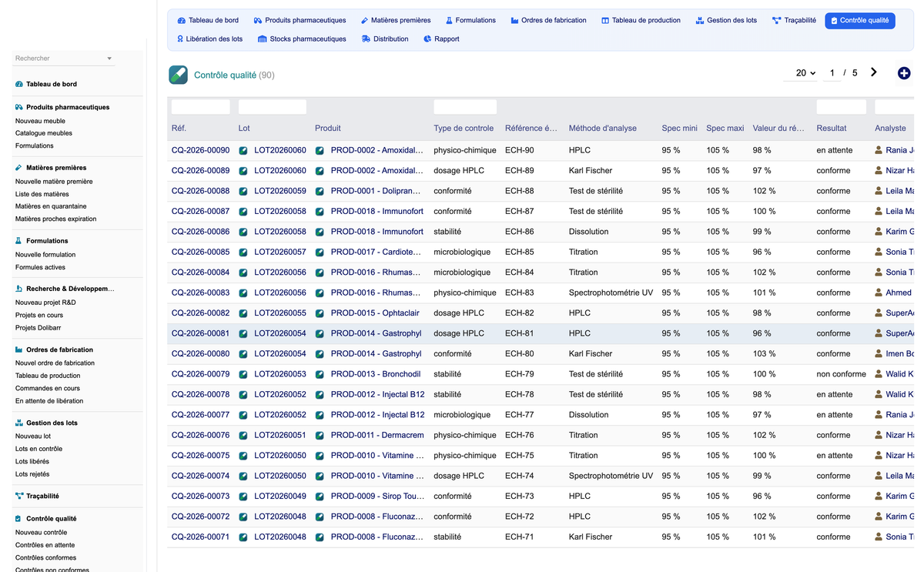Click analyst user icon in row CQ-2026-00071
Image resolution: width=924 pixels, height=572 pixels.
879,537
